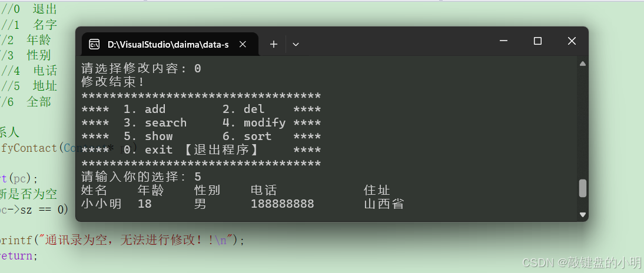
Task: Close the D:\VisualStudio\daima\data-s tab
Action: point(243,44)
